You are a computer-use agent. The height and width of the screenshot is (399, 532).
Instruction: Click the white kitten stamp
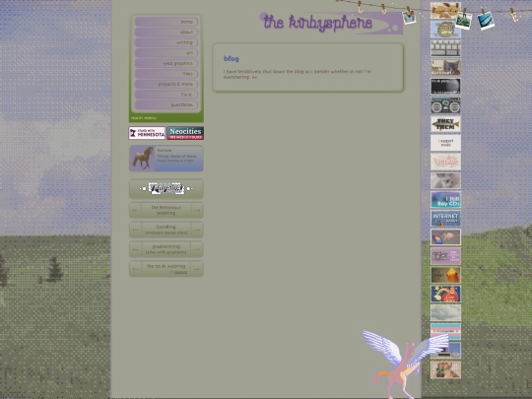[445, 180]
